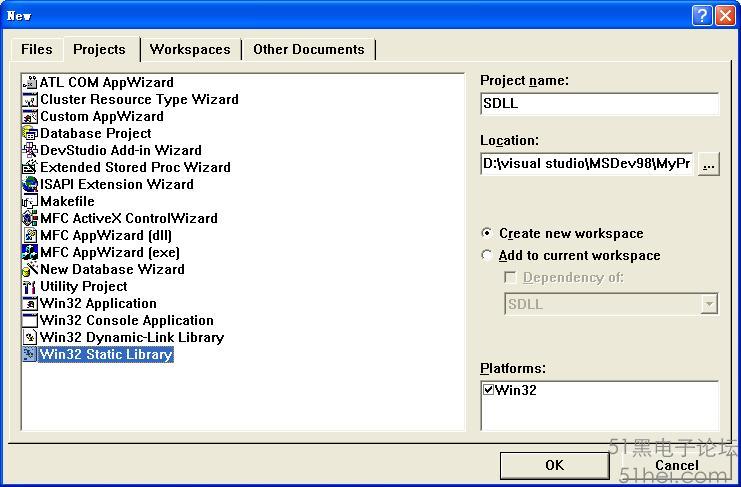Image resolution: width=741 pixels, height=487 pixels.
Task: Select the ISAPI Extension Wizard entry text
Action: click(x=117, y=184)
